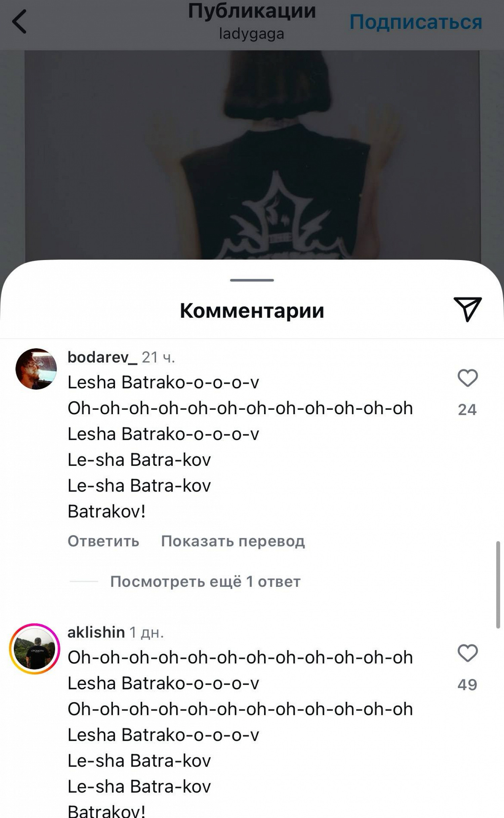504x818 pixels.
Task: View likes count 24 on bodarev_ comment
Action: tap(467, 410)
